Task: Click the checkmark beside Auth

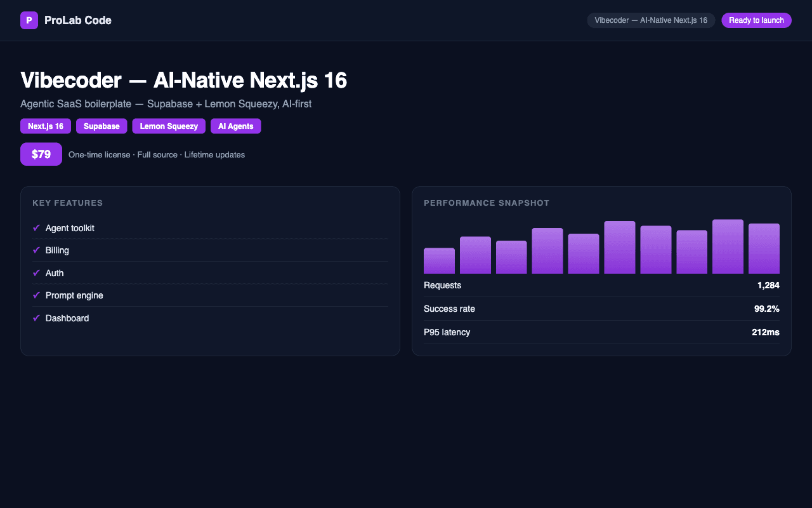Action: 36,273
